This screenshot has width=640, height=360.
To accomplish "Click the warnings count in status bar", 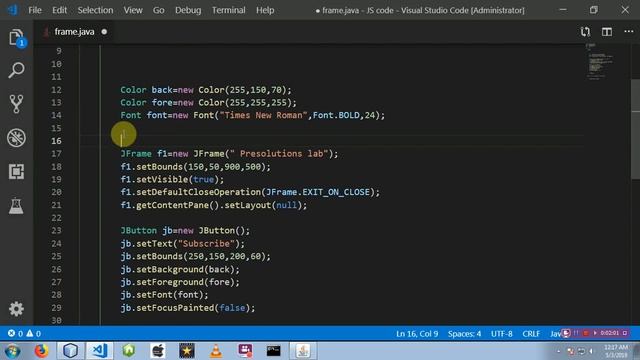I will pos(33,333).
